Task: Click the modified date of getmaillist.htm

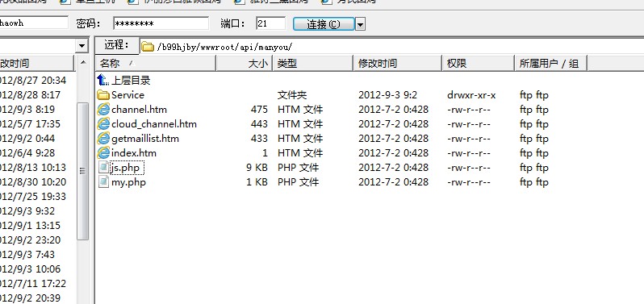Action: coord(394,138)
